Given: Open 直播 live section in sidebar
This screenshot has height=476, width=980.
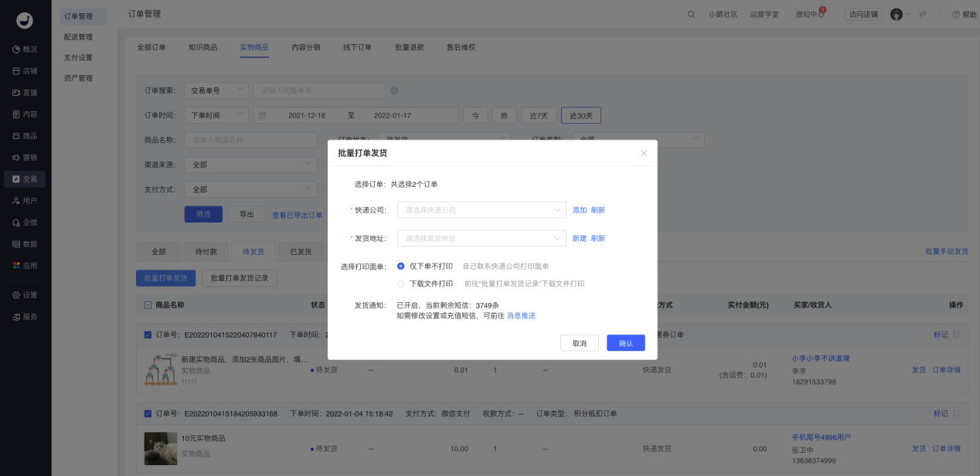Looking at the screenshot, I should coord(25,92).
